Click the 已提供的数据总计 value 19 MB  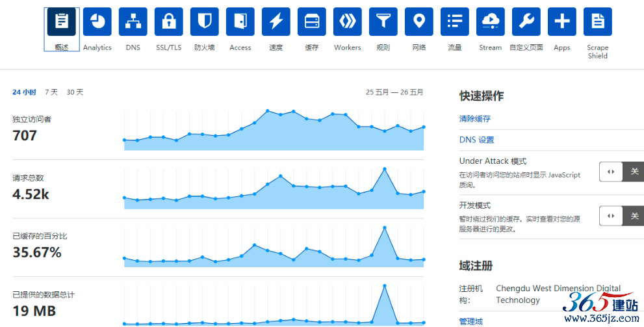pos(34,311)
